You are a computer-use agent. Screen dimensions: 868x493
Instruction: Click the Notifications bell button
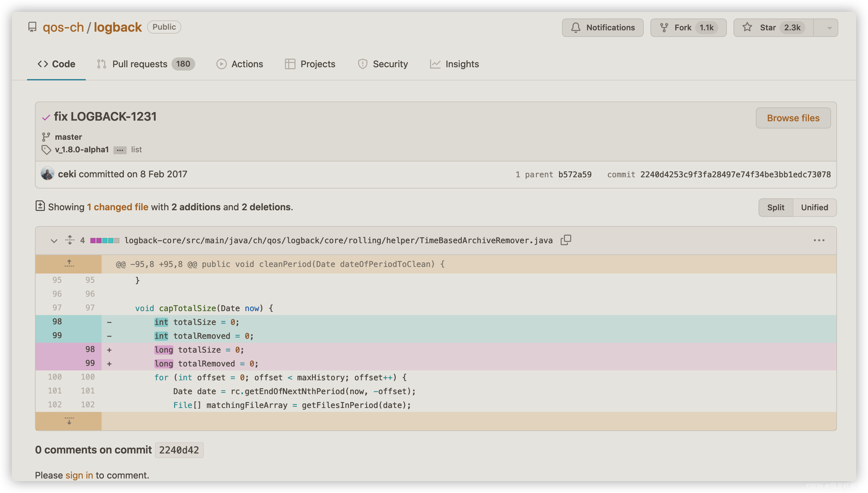(x=603, y=27)
